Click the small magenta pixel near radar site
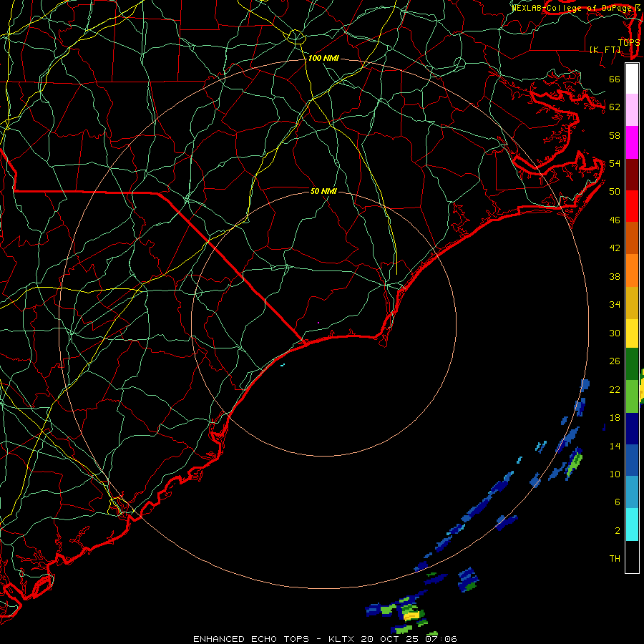This screenshot has height=644, width=644. pyautogui.click(x=318, y=323)
